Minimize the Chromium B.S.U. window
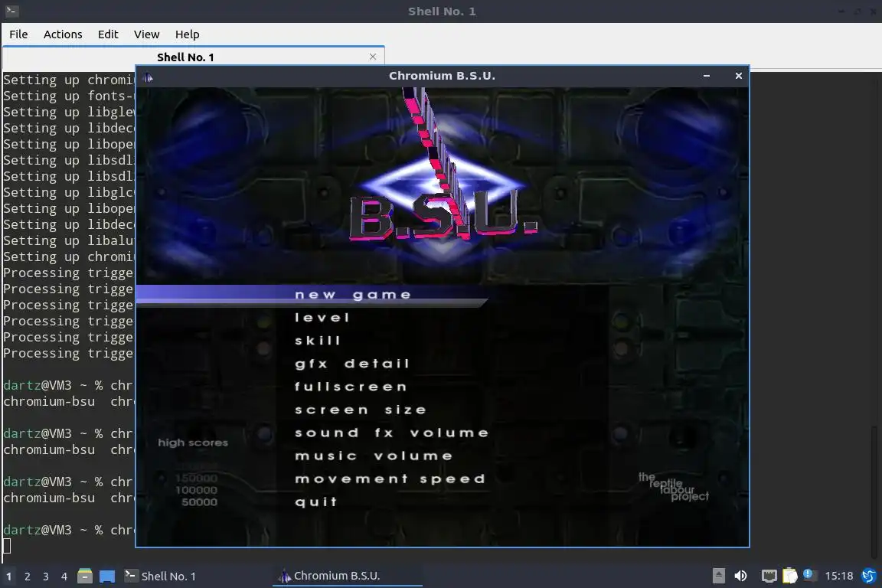 (707, 76)
